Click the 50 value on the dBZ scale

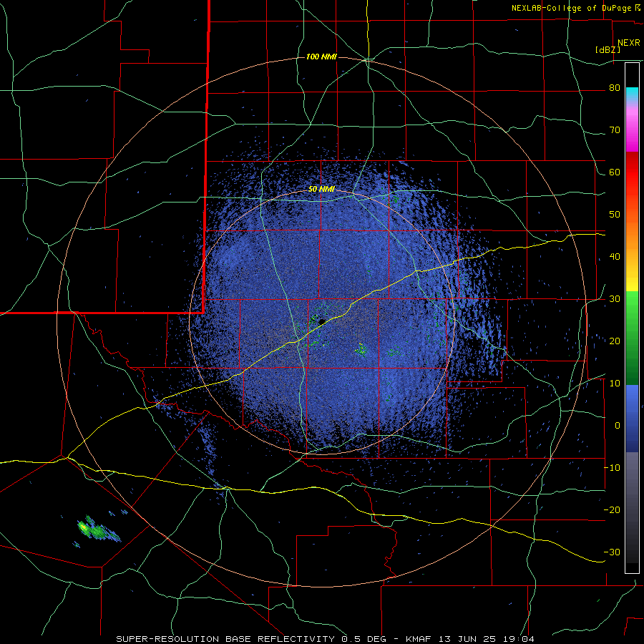tap(615, 215)
